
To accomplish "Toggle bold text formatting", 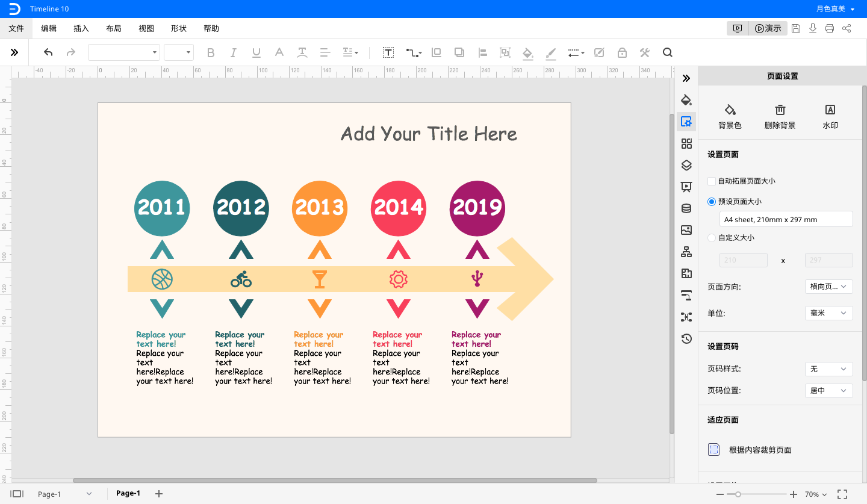I will 210,53.
